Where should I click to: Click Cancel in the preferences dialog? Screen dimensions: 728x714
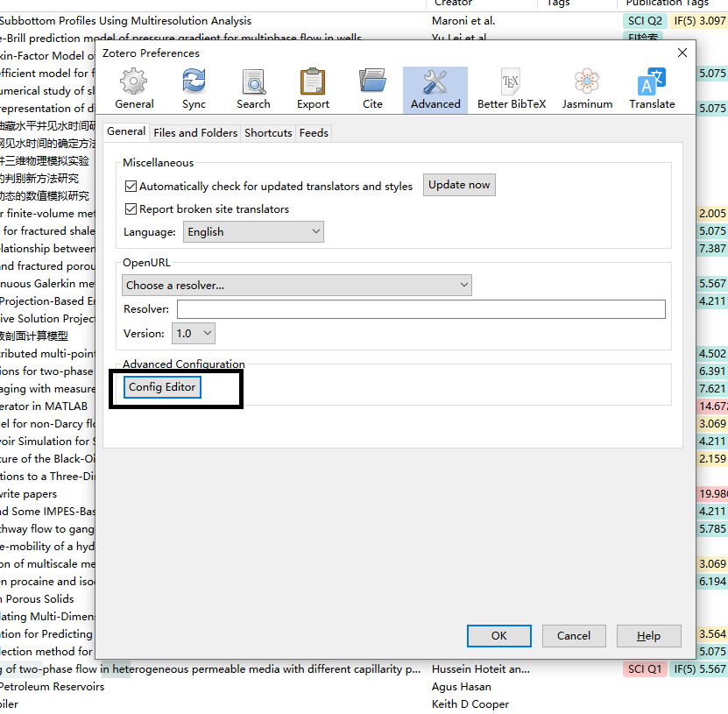pyautogui.click(x=574, y=635)
